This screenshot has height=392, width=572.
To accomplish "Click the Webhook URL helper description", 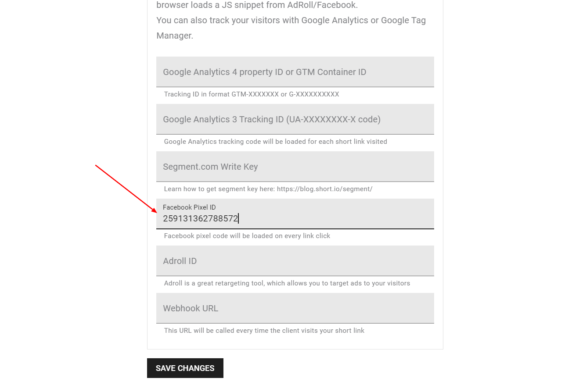I will [264, 331].
